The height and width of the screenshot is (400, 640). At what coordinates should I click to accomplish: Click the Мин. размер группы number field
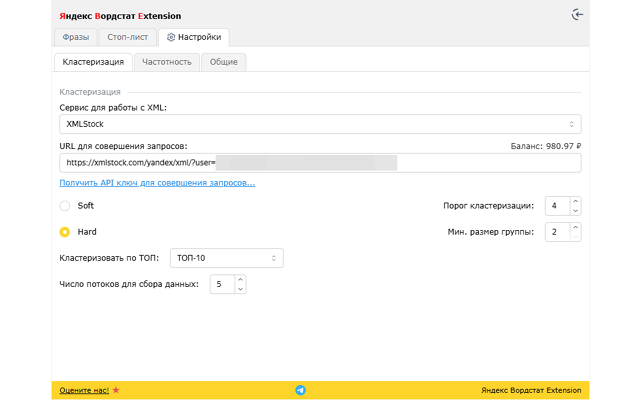coord(558,232)
